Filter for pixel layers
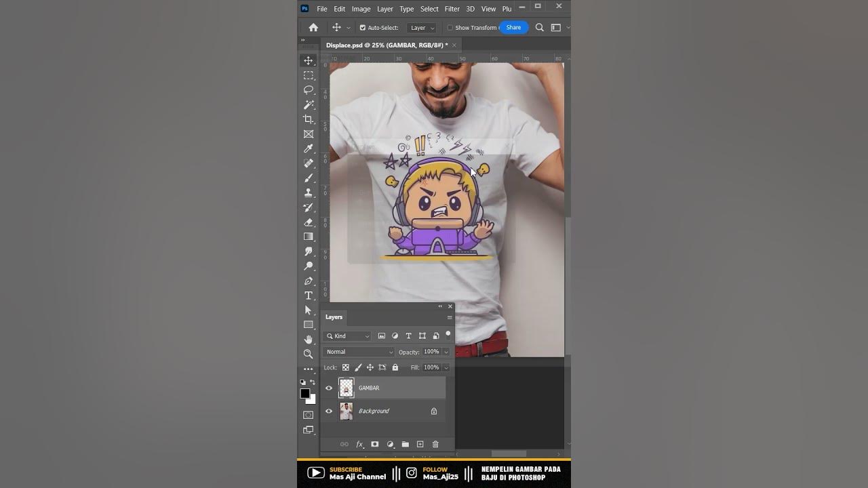 tap(382, 336)
